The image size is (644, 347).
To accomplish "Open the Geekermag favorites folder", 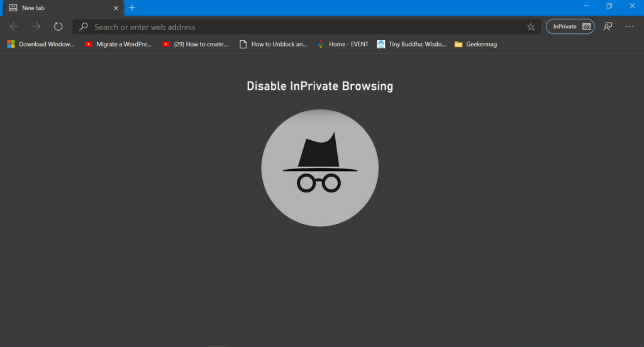I will tap(475, 45).
